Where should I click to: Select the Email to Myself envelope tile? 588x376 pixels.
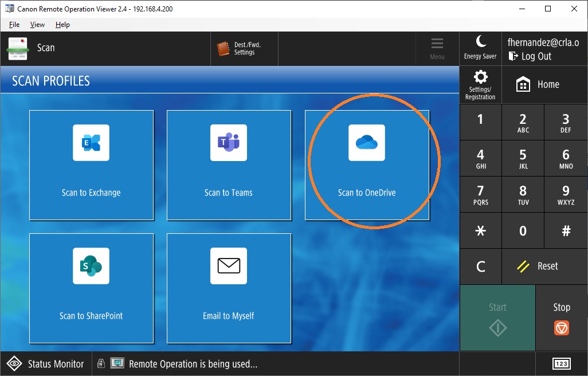[229, 288]
